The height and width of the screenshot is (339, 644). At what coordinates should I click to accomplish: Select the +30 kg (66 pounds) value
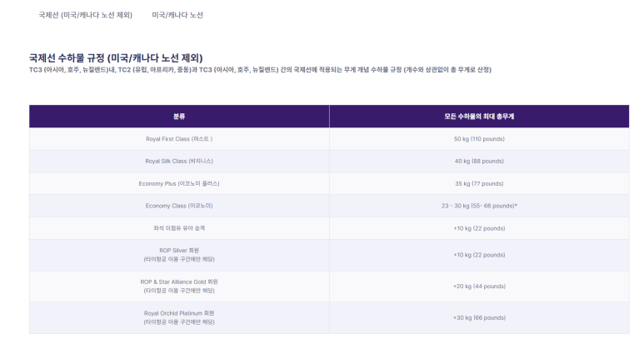(479, 317)
